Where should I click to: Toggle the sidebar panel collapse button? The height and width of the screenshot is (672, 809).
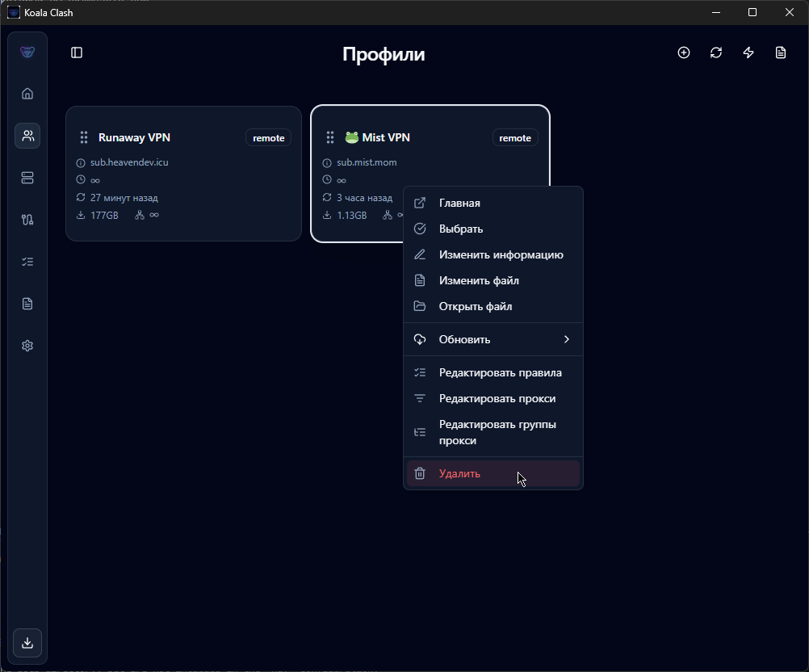pos(77,52)
